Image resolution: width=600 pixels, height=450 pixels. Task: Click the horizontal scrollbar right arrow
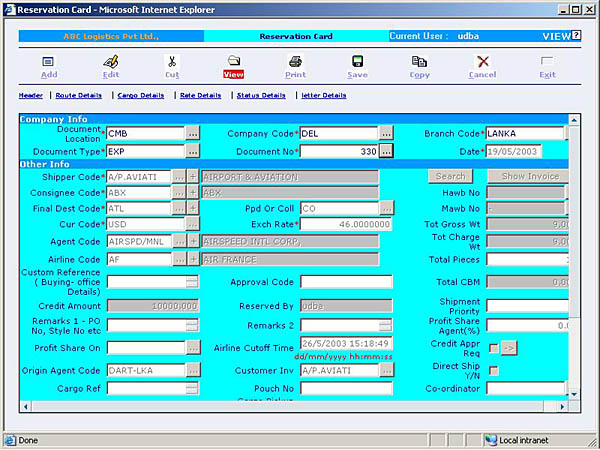coord(562,406)
